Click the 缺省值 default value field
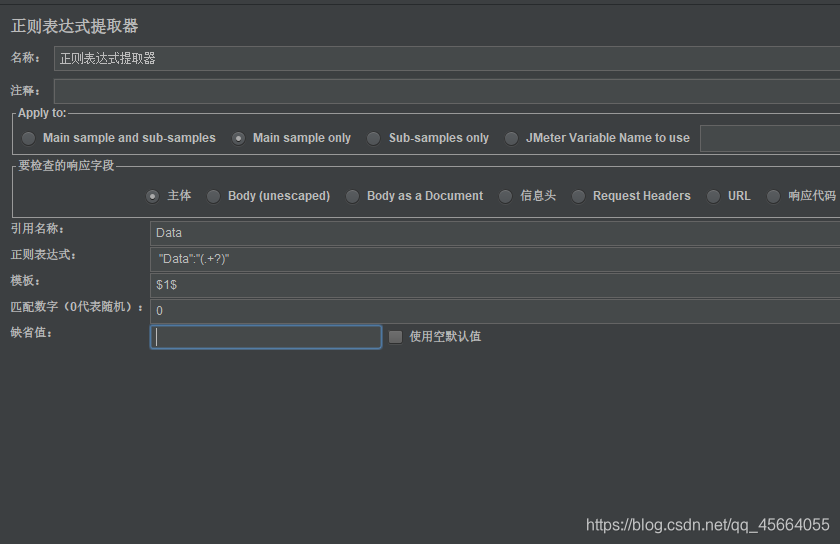The image size is (840, 544). (x=266, y=337)
